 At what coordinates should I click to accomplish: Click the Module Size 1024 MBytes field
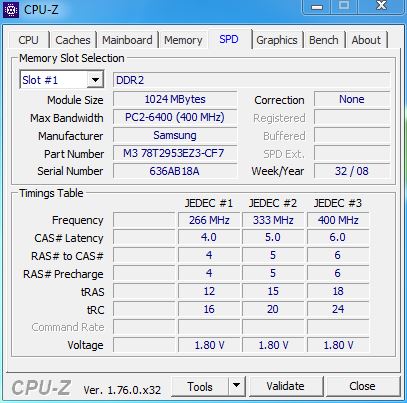pos(175,99)
